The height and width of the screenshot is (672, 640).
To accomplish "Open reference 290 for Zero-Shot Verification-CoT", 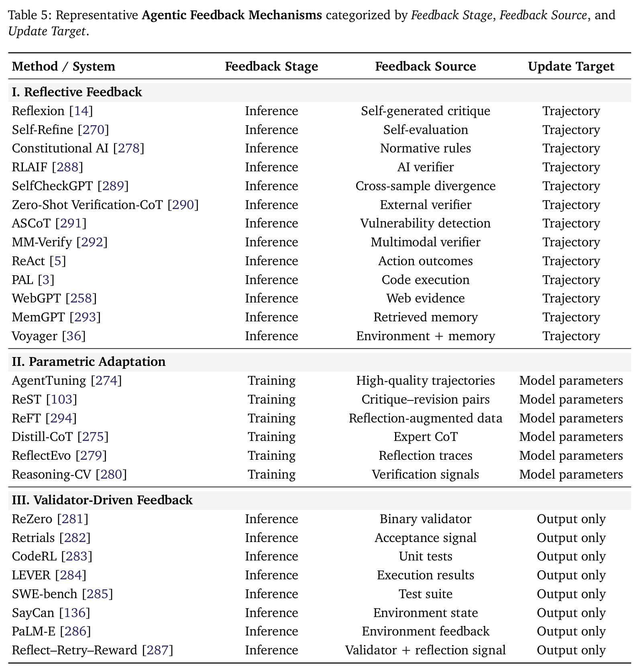I will point(183,205).
